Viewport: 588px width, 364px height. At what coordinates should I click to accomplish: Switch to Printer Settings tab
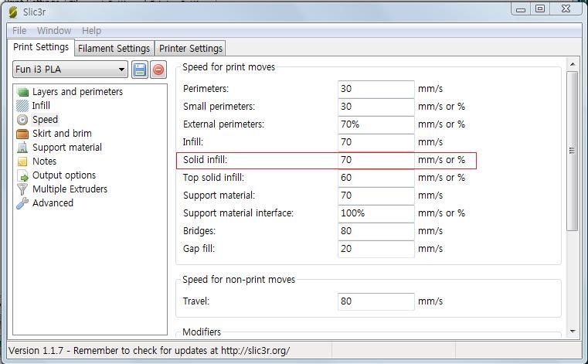(191, 49)
